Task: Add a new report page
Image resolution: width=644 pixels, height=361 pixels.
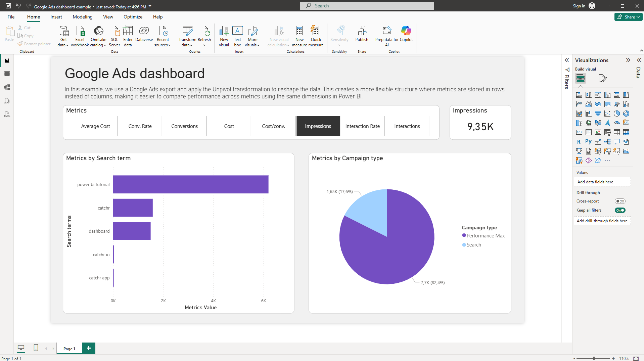Action: point(89,348)
